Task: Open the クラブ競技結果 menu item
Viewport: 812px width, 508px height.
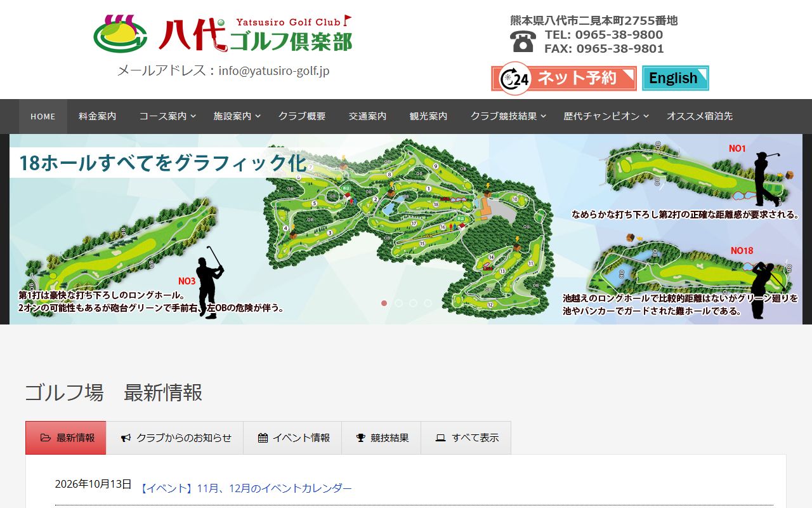Action: [x=504, y=116]
